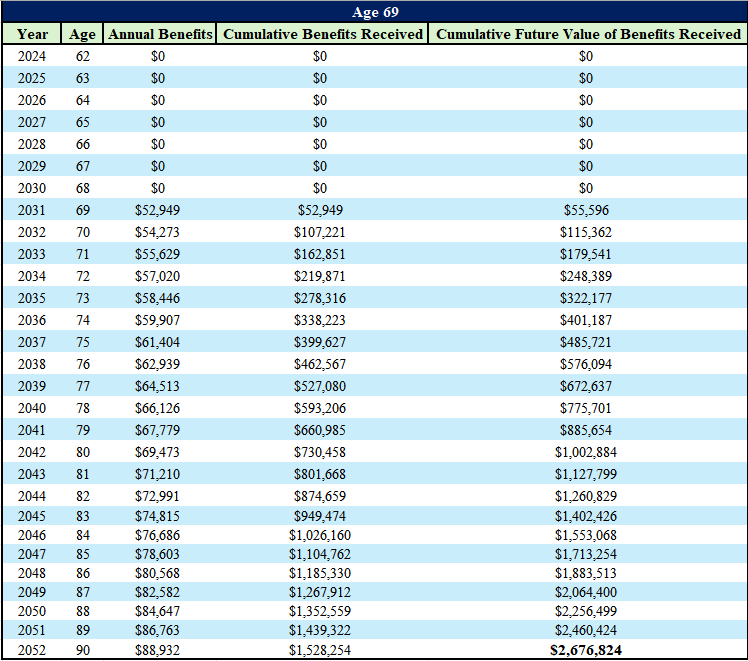Click future value '$672,637'
Viewport: 748px width, 661px height.
click(x=586, y=386)
